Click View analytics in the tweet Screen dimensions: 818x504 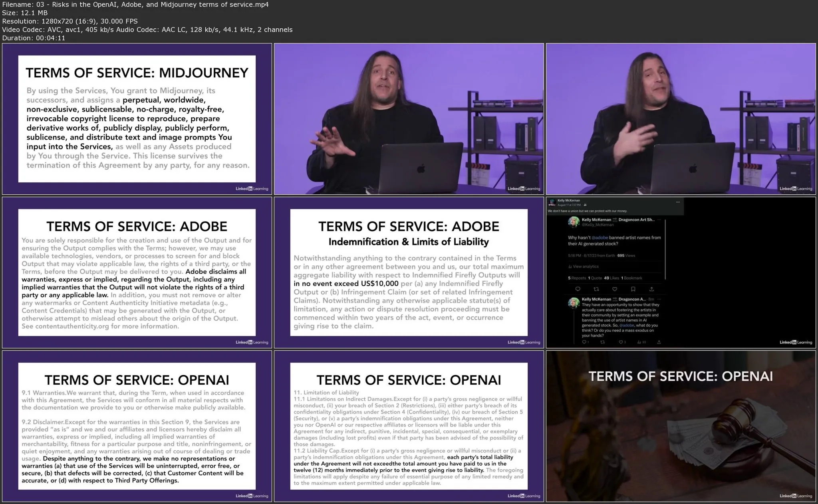583,267
